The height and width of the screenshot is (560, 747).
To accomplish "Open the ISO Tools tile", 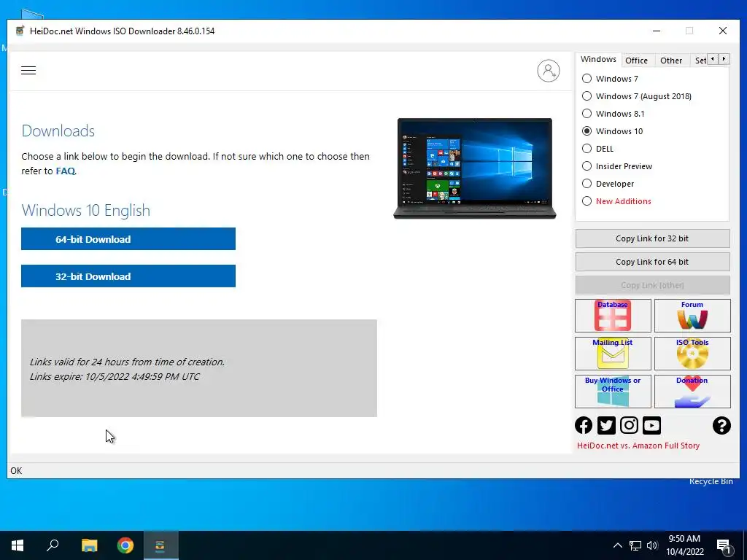I will pyautogui.click(x=692, y=354).
